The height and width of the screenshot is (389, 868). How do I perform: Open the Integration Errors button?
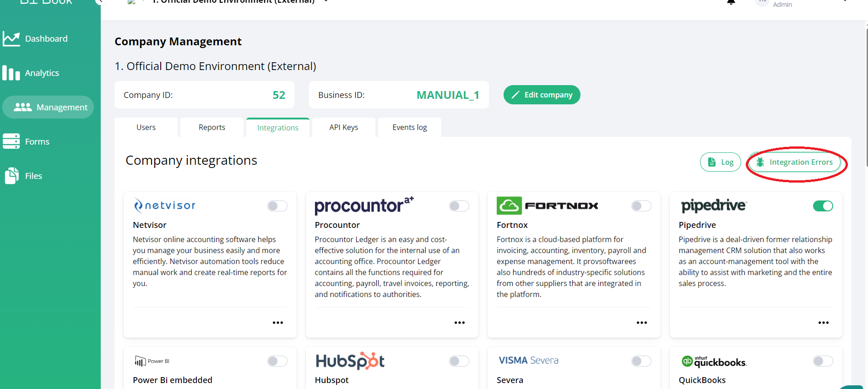(x=795, y=162)
